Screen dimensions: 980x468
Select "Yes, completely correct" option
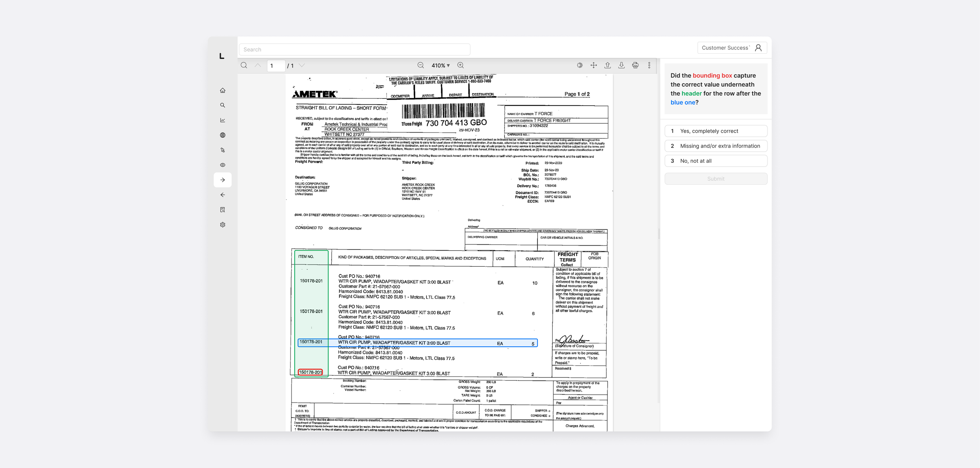[716, 131]
